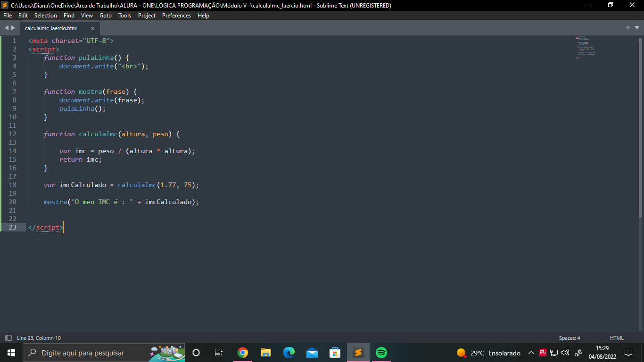Launch Google Chrome from the taskbar
The height and width of the screenshot is (362, 644).
pos(243,353)
